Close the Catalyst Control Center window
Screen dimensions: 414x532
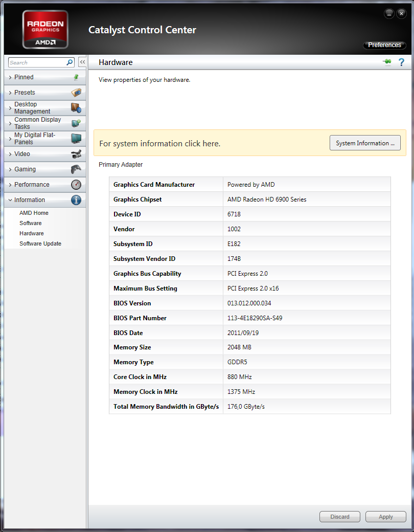[401, 14]
